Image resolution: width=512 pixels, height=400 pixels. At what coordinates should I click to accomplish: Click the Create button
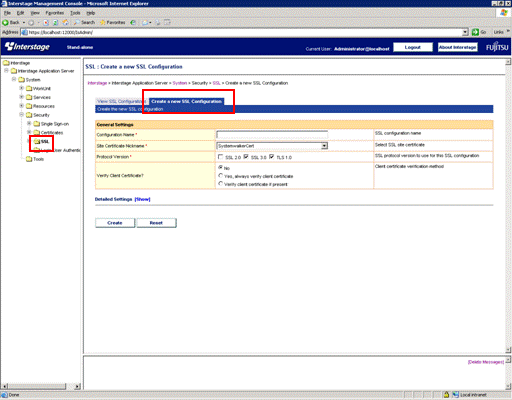(115, 223)
